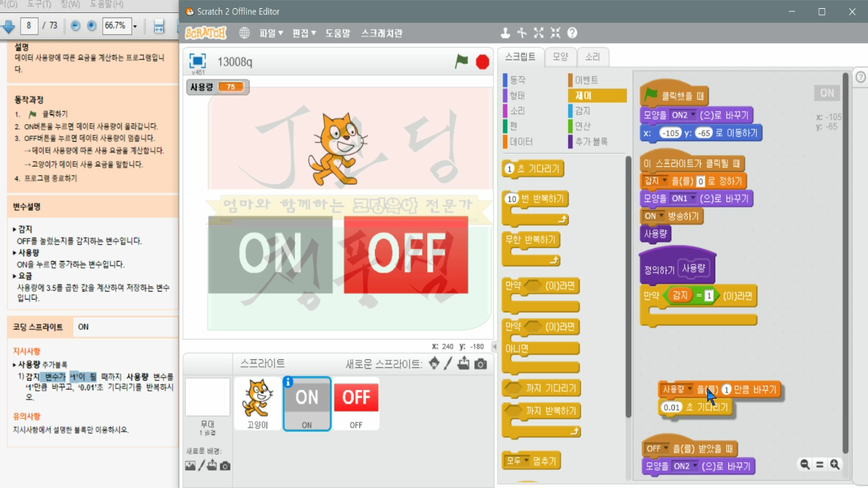The width and height of the screenshot is (868, 488).
Task: Choose a new sprite from the library
Action: tap(434, 364)
